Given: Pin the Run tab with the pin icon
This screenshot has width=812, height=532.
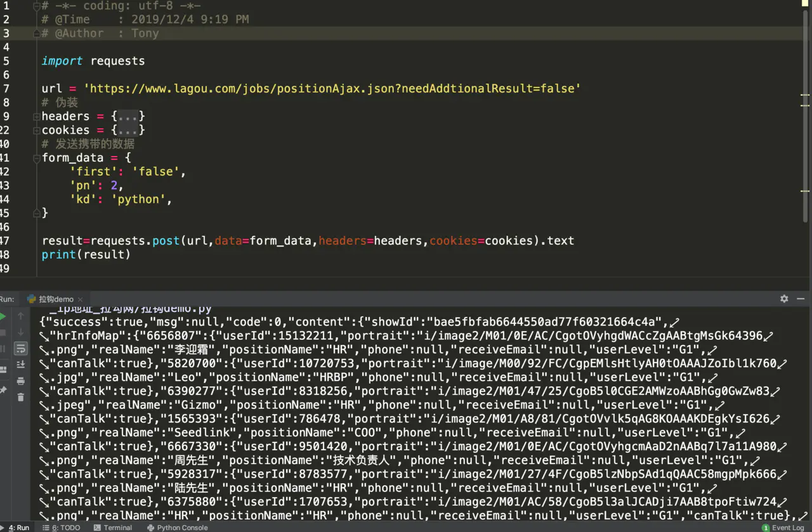Looking at the screenshot, I should coord(3,389).
